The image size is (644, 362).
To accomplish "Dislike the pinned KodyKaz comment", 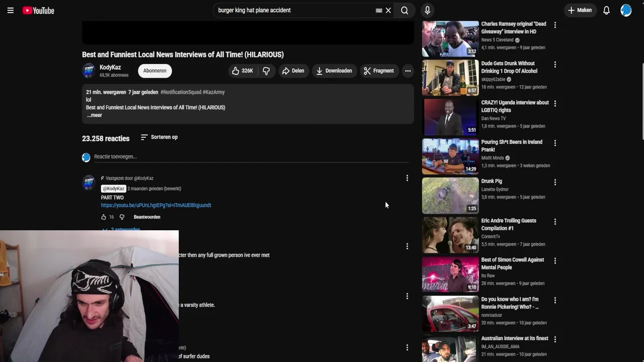I will (122, 217).
